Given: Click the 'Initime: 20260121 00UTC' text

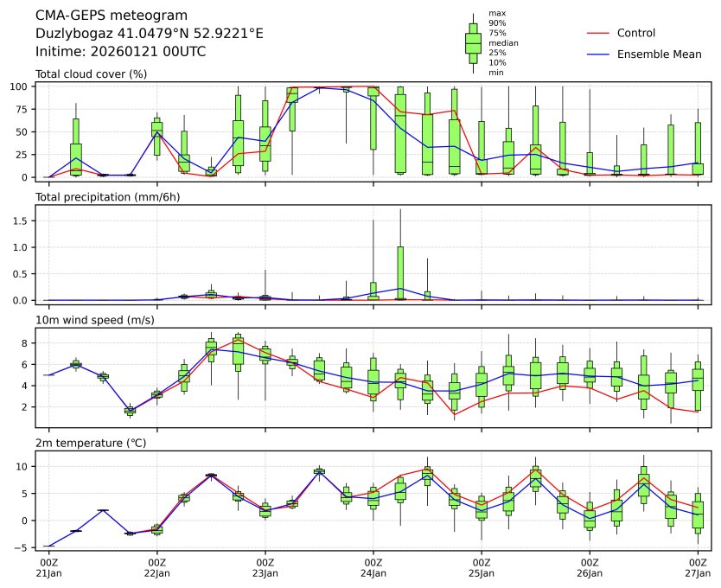Looking at the screenshot, I should point(120,51).
